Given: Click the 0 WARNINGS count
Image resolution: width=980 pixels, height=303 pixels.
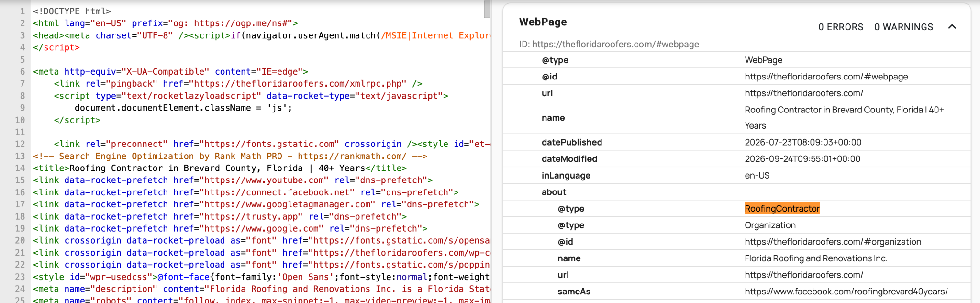Looking at the screenshot, I should coord(903,27).
